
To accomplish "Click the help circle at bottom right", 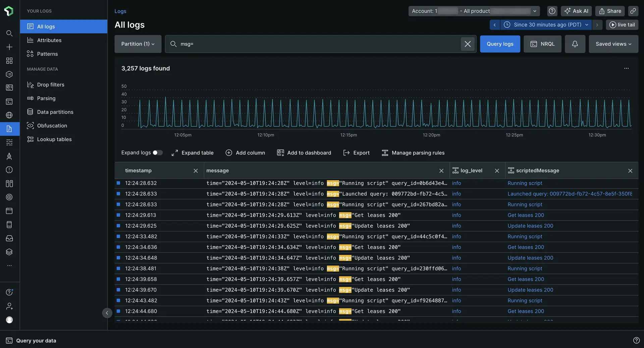I will [x=636, y=340].
